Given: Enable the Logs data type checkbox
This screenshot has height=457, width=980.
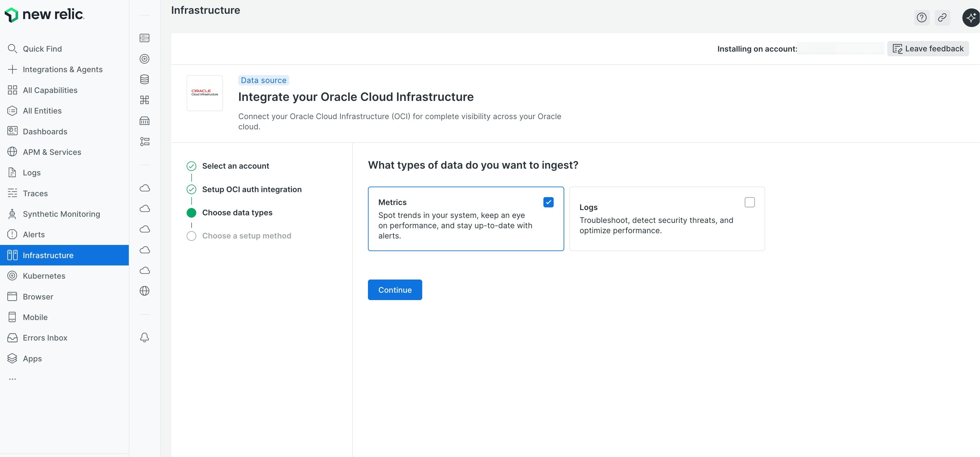Looking at the screenshot, I should click(749, 202).
